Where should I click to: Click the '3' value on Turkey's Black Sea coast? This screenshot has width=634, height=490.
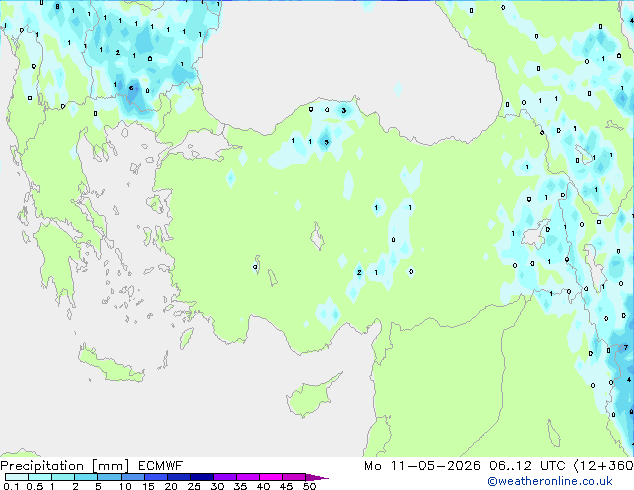[x=344, y=110]
